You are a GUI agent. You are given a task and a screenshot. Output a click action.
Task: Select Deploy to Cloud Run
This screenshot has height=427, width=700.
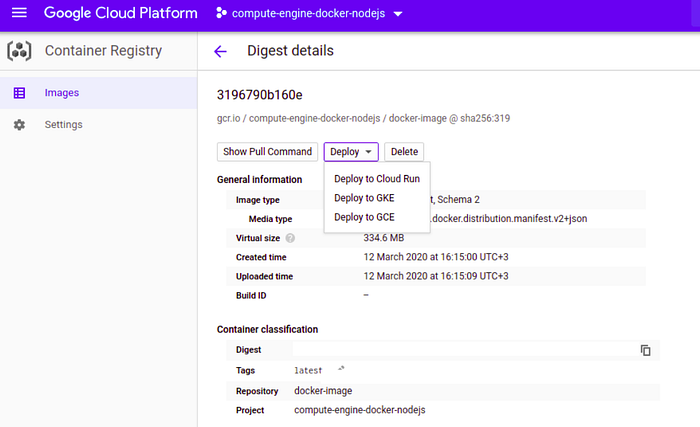[377, 179]
